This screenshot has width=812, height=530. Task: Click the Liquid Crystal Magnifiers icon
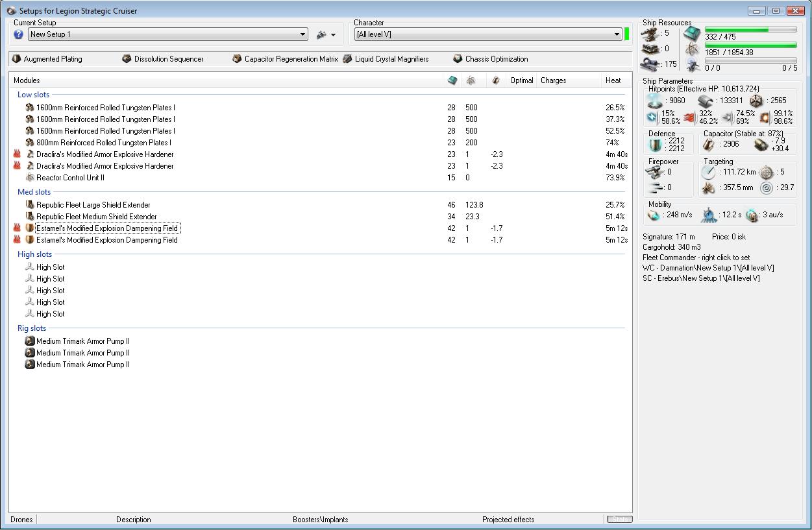pos(347,59)
